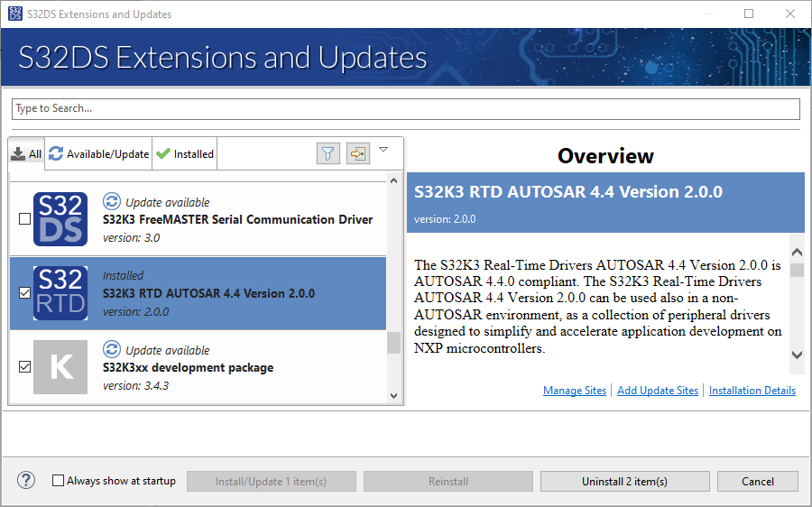Click update available icon for FreeMASTER driver
812x507 pixels.
coord(111,201)
